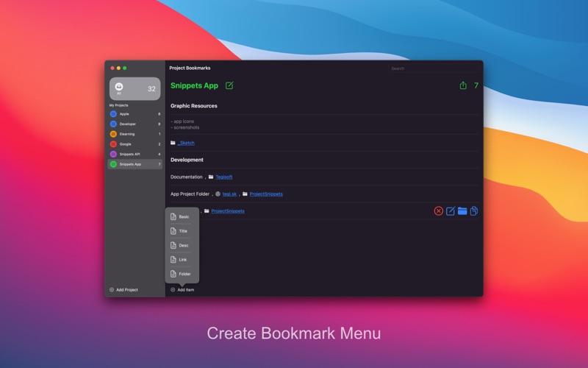Select the Apple project in the sidebar

135,114
